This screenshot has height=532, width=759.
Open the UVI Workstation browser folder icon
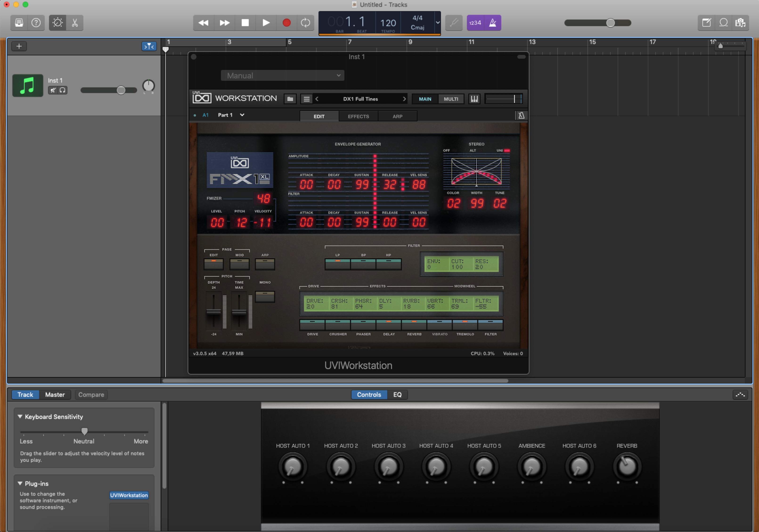(x=290, y=99)
